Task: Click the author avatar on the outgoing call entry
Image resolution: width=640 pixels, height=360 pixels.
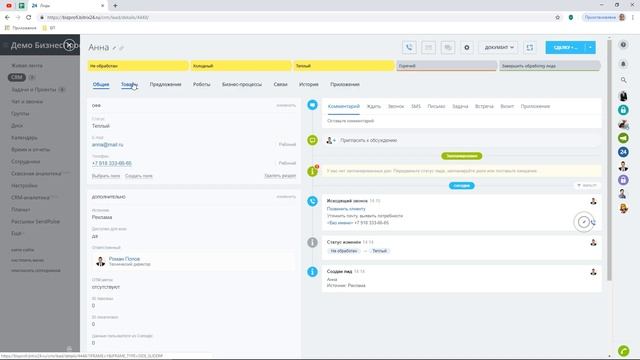Action: [x=593, y=201]
